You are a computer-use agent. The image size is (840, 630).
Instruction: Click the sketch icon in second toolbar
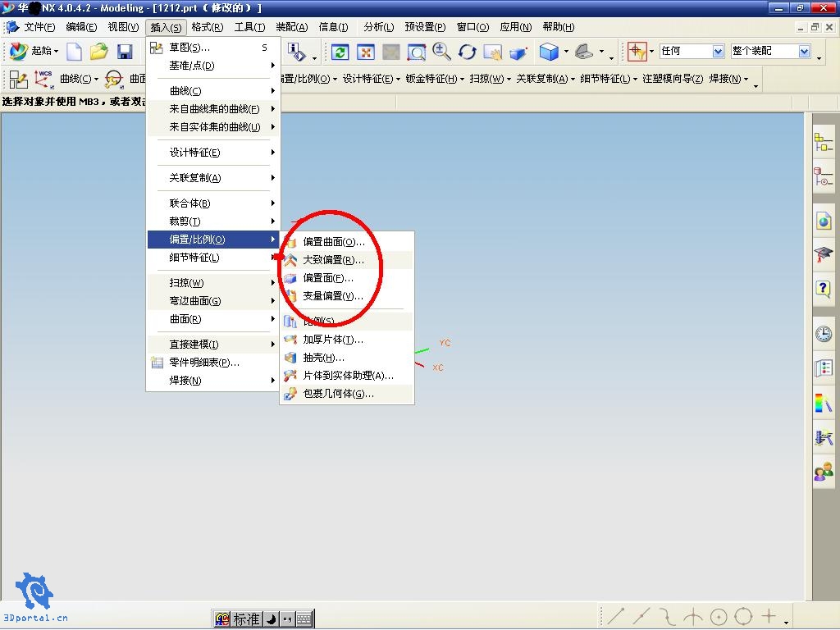click(x=18, y=80)
